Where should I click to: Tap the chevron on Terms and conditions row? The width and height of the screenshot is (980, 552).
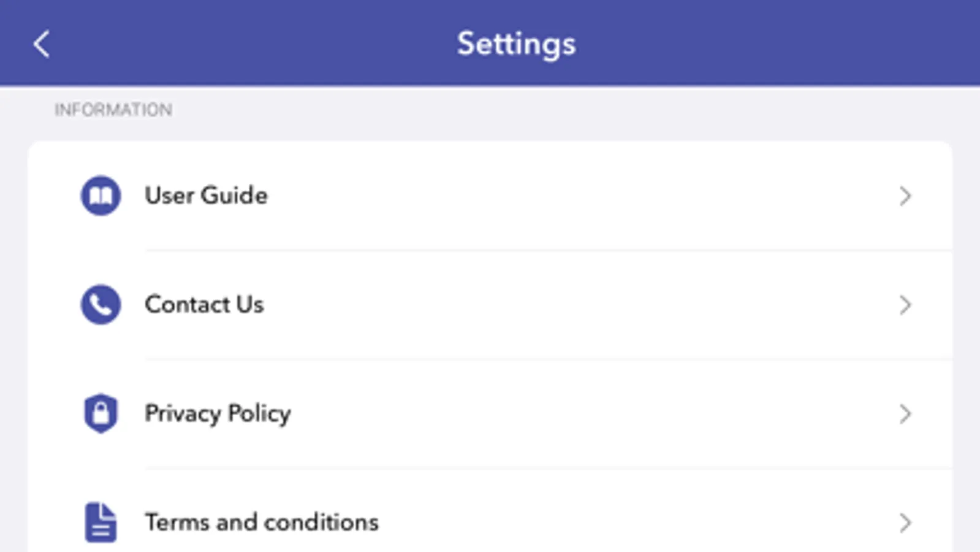pyautogui.click(x=905, y=523)
